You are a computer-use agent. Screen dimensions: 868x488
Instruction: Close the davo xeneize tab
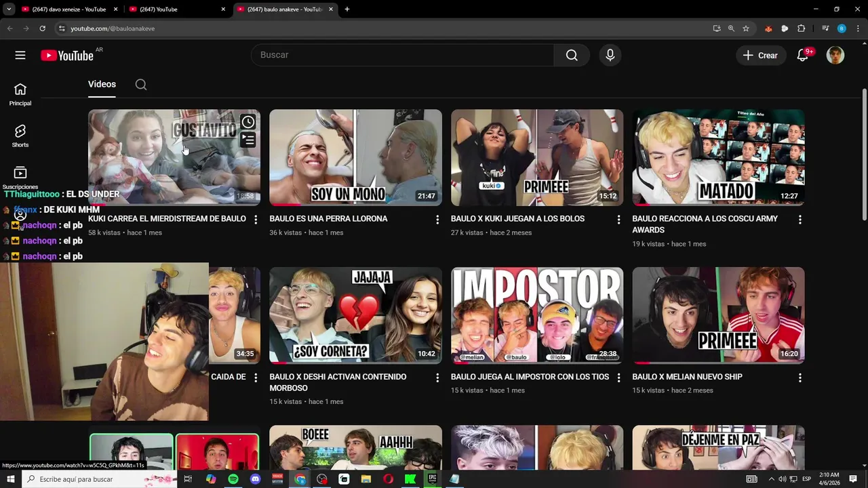[116, 9]
